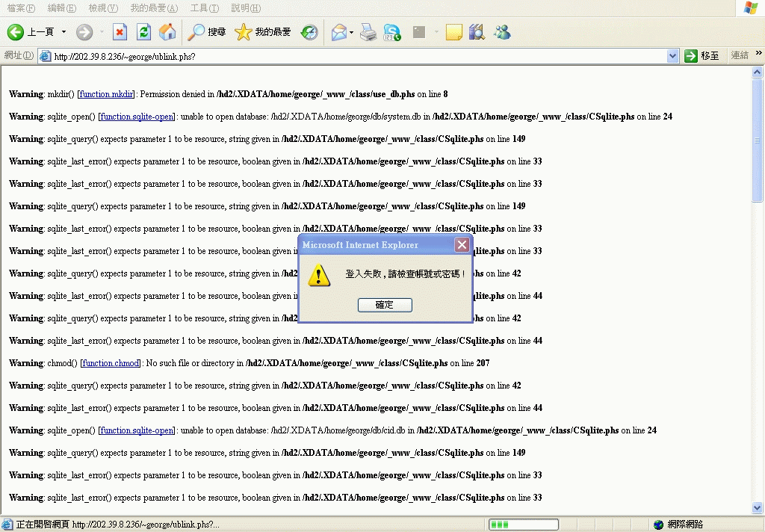
Task: Click the yellow warning triangle in the dialog
Action: pyautogui.click(x=319, y=275)
